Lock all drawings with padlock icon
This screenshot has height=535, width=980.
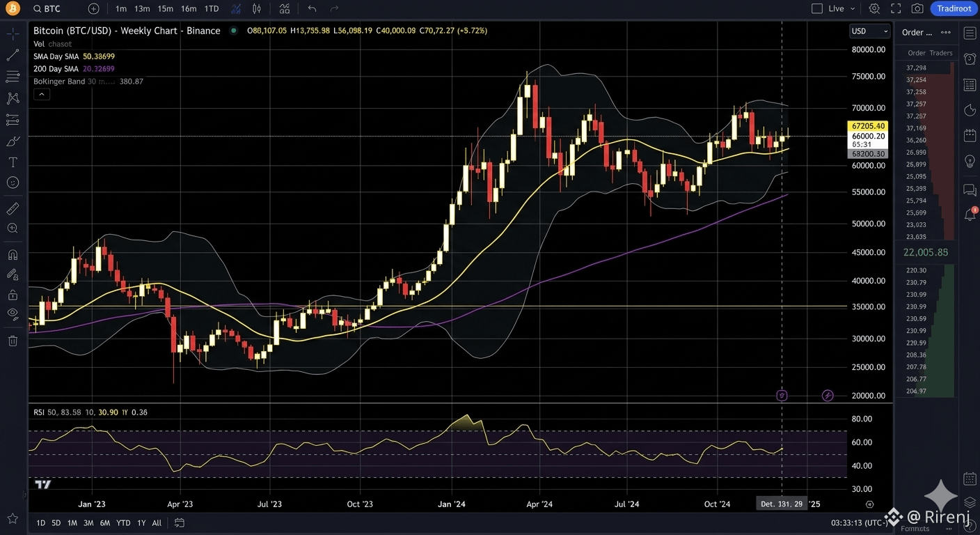point(13,295)
